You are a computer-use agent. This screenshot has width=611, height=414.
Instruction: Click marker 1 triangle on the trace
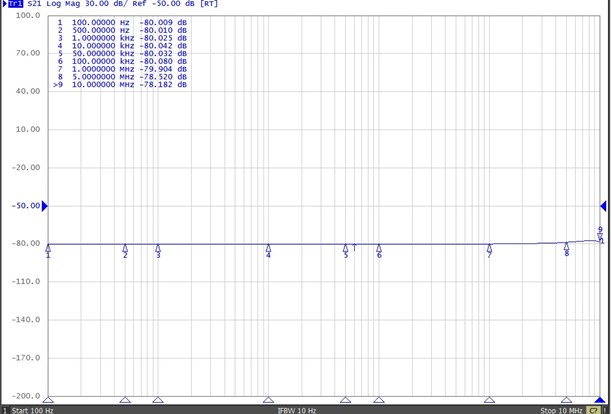48,247
